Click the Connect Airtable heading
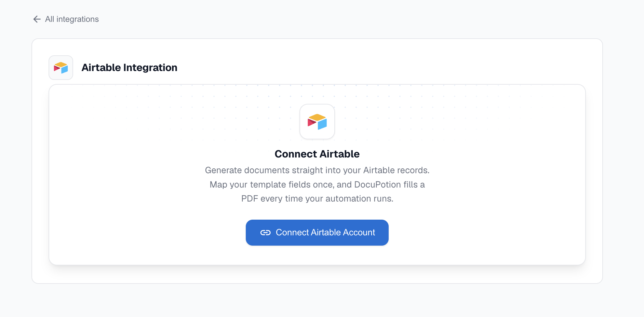Screen dimensions: 644x317 point(317,154)
